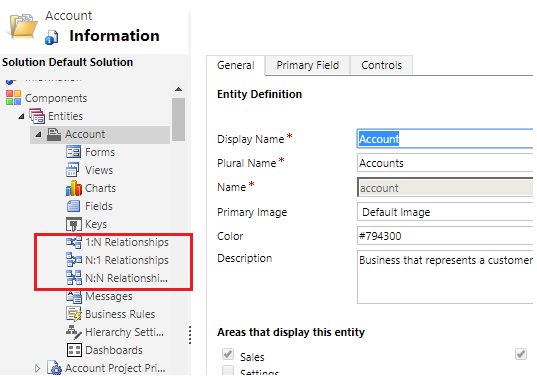Open the Keys icon
537x377 pixels.
[x=74, y=224]
